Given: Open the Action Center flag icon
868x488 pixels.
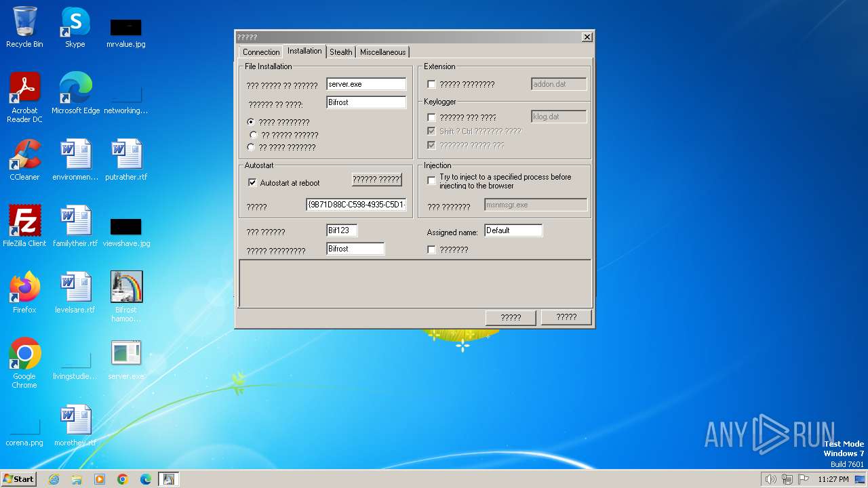Looking at the screenshot, I should pos(803,479).
